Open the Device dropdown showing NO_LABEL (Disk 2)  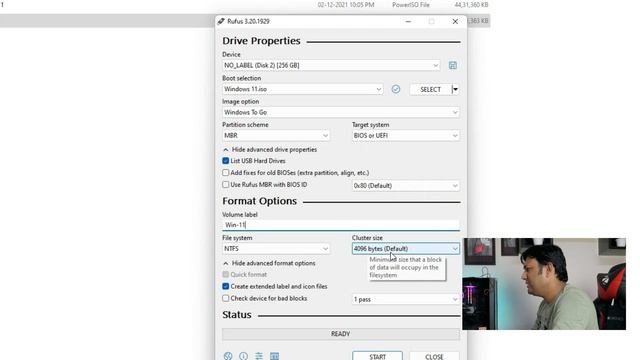tap(331, 65)
